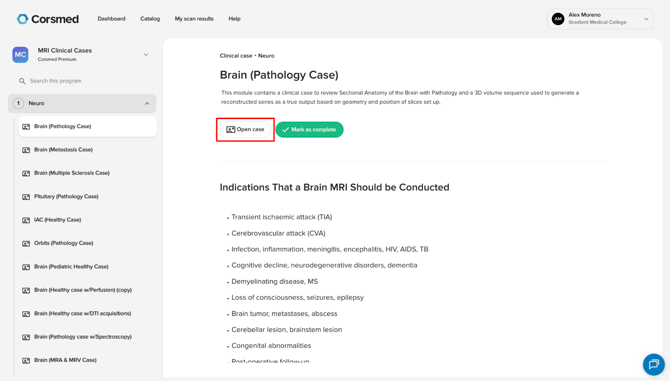Click the Neuro section number badge
Screen dimensions: 670x381
pos(18,103)
